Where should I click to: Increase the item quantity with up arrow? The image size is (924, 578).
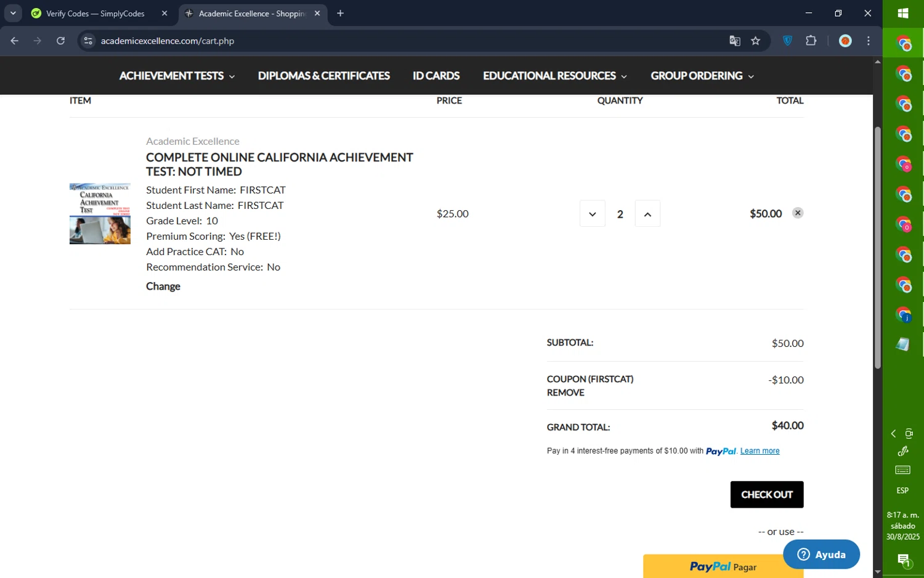(x=647, y=214)
